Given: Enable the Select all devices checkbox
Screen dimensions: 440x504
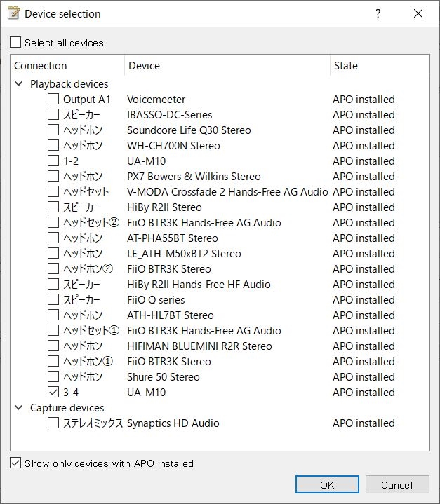Looking at the screenshot, I should click(16, 43).
